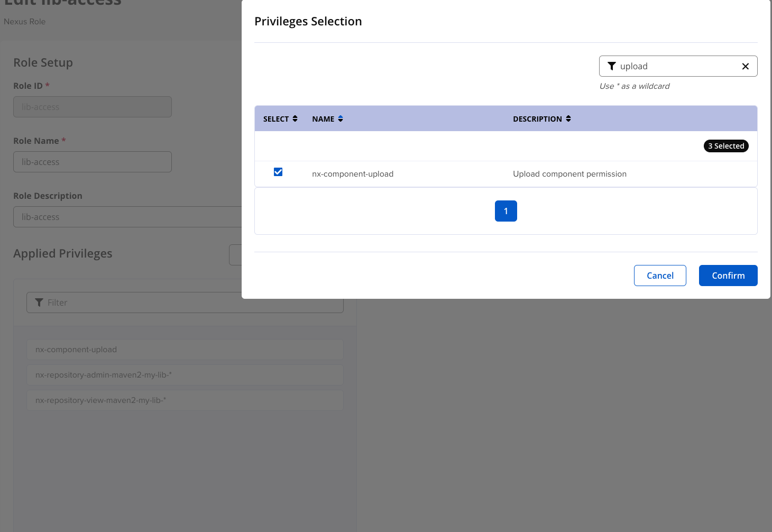
Task: Click the Applied Privileges filter field
Action: tap(185, 302)
